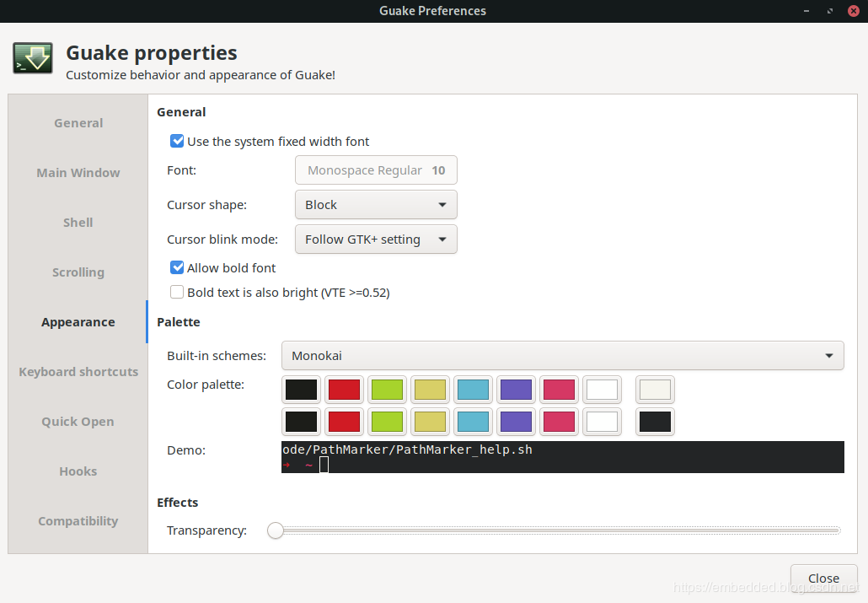Pick the red swatch in top palette row
The width and height of the screenshot is (868, 603).
coord(345,390)
